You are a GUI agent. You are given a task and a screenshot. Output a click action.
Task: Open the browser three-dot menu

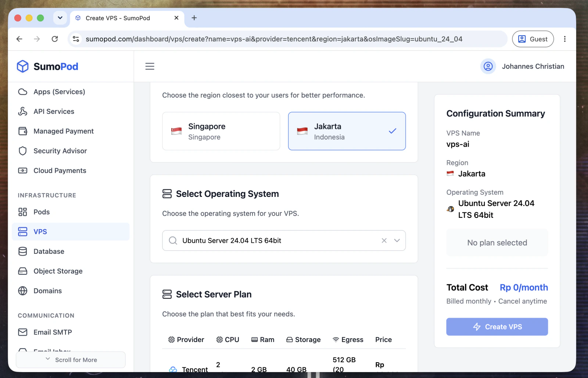tap(565, 39)
